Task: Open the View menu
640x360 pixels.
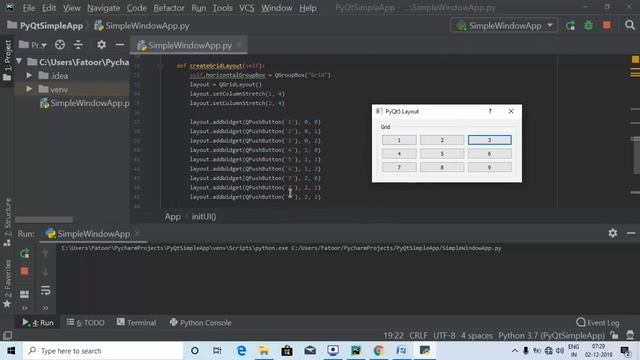Action: 71,8
